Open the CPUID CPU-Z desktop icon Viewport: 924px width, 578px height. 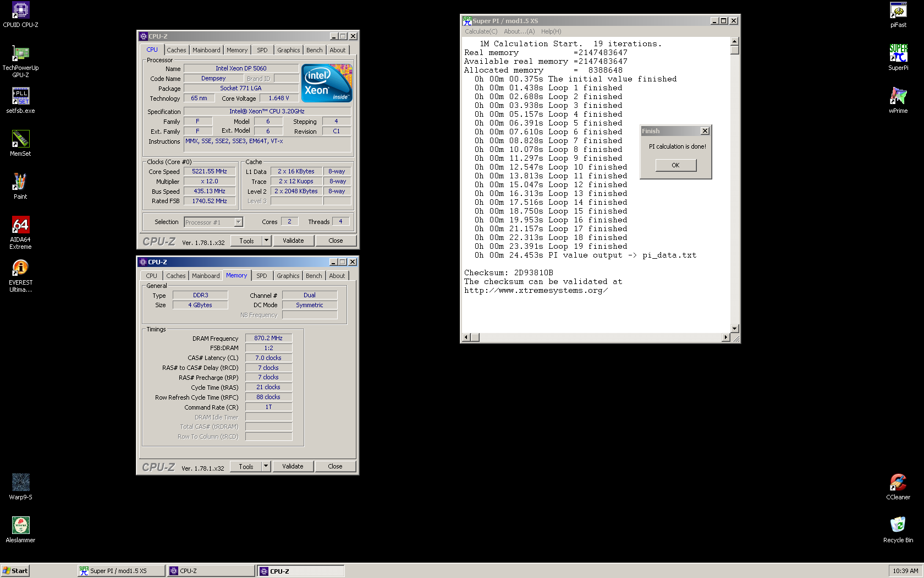tap(20, 15)
